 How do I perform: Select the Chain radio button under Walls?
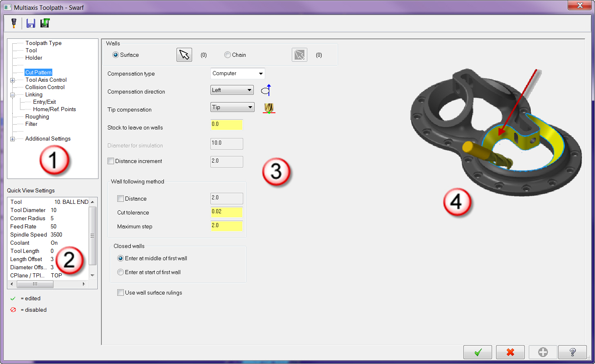(228, 55)
